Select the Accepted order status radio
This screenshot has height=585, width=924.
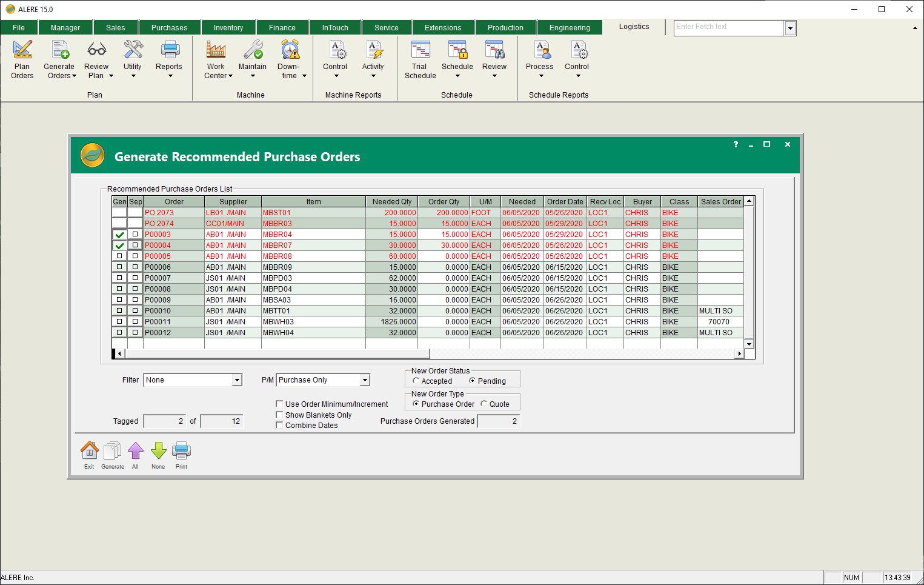point(416,381)
